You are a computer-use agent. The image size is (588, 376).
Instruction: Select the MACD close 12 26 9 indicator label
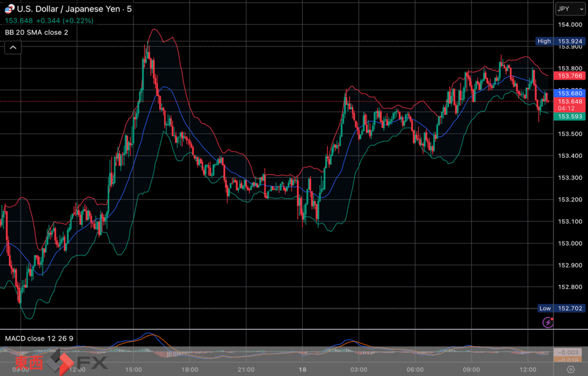coord(39,338)
